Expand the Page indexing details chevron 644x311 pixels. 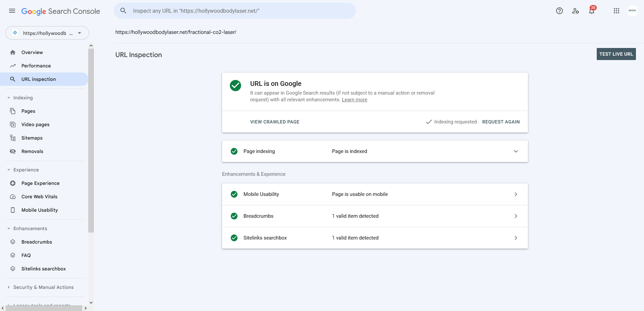click(516, 151)
